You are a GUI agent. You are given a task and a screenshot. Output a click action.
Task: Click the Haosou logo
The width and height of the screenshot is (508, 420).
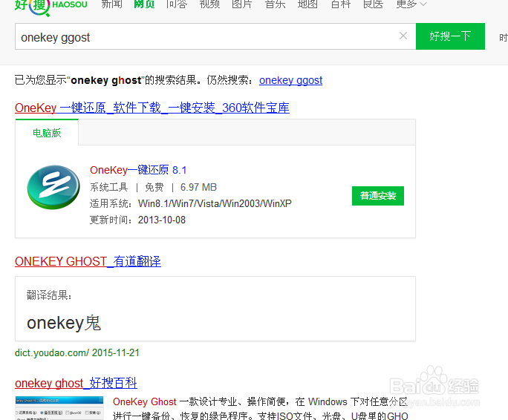coord(51,7)
